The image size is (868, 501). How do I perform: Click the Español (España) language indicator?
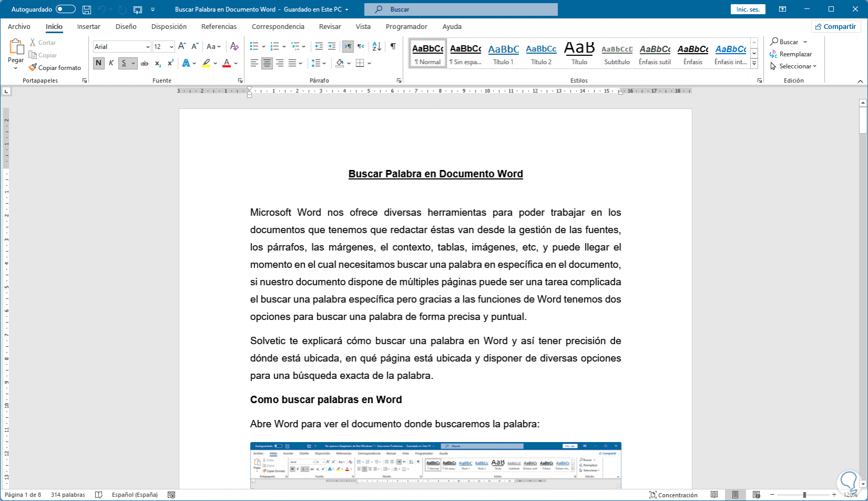coord(135,495)
